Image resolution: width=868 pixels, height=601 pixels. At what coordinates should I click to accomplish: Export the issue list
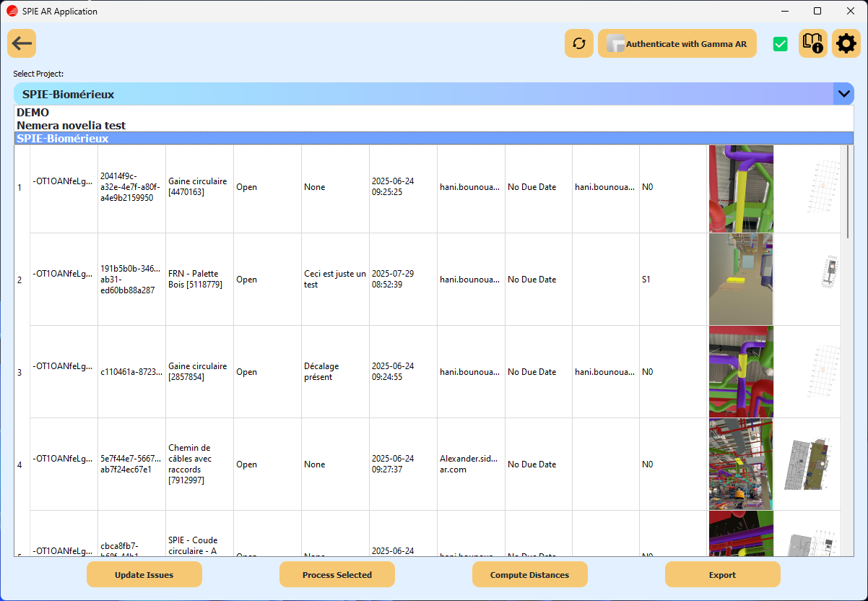pos(722,574)
